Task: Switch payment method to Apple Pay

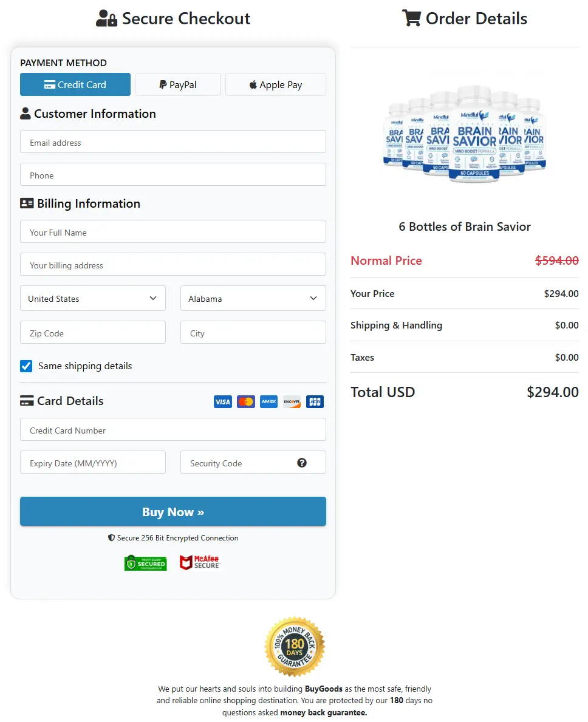Action: coord(275,84)
